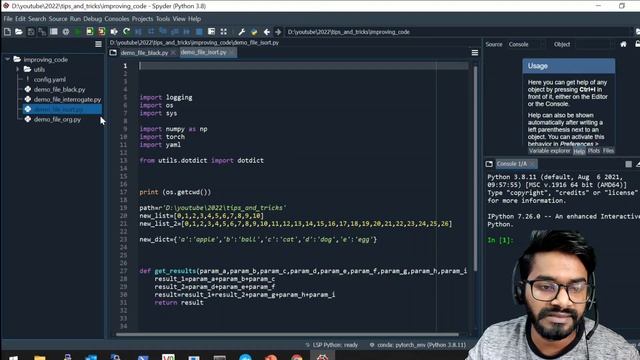
Task: Expand the utils folder arrow
Action: [18, 69]
